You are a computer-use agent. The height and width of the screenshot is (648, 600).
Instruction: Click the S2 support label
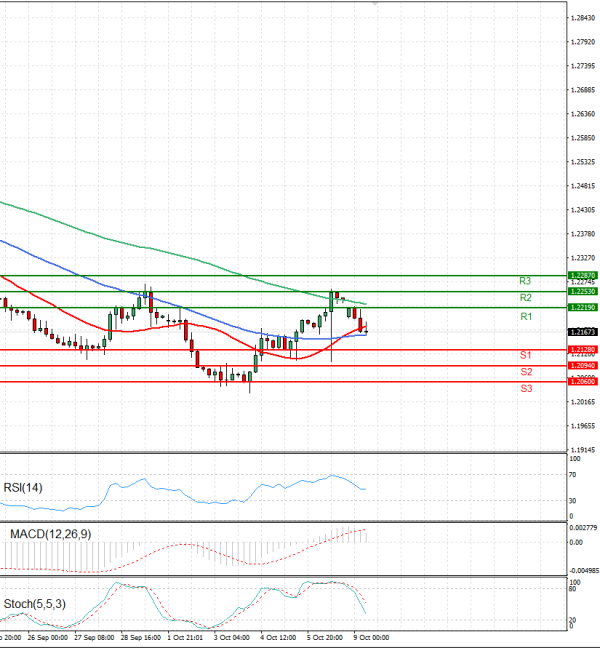526,372
